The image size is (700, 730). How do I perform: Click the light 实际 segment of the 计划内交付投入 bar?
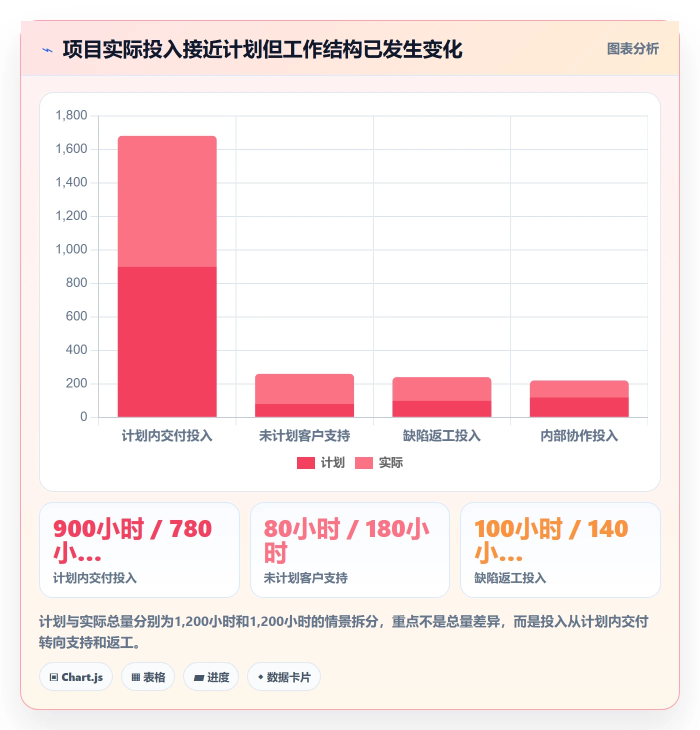point(167,201)
